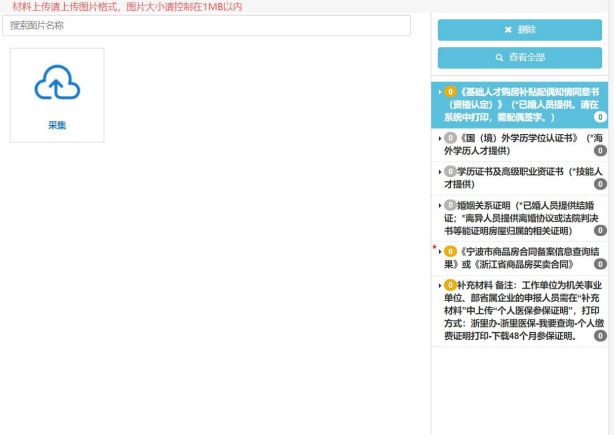Select the 基础人才购房补贴配偶知情同意书 material row
This screenshot has height=435, width=614.
520,105
